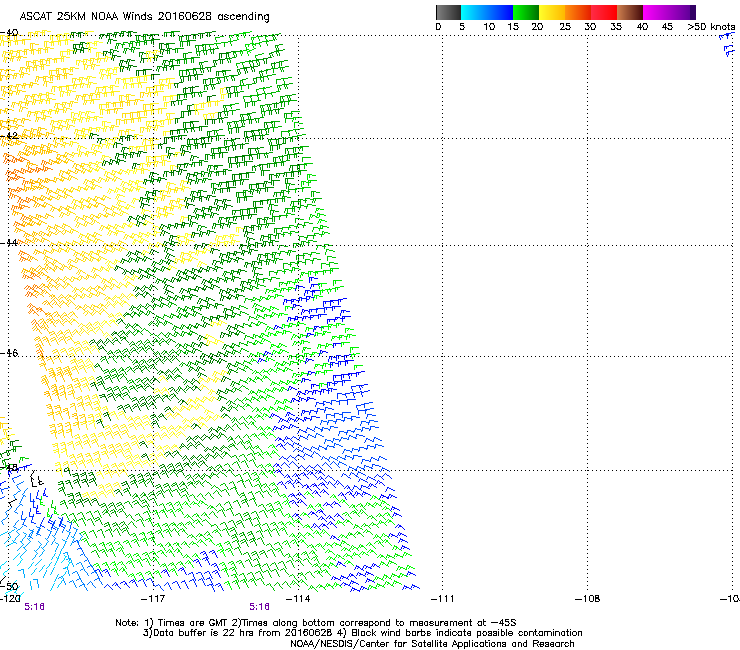
Task: Click the "-42" latitude axis label
Action: coord(9,135)
